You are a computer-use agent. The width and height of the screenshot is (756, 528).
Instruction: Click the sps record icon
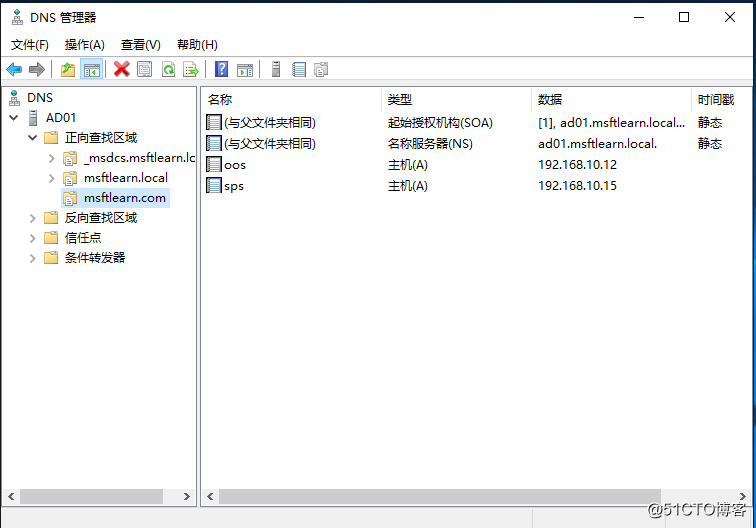[x=214, y=186]
